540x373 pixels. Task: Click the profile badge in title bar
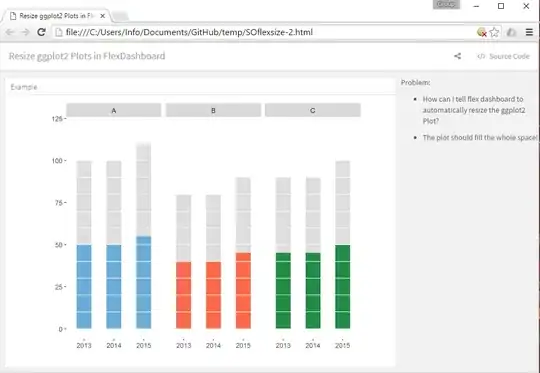click(446, 4)
